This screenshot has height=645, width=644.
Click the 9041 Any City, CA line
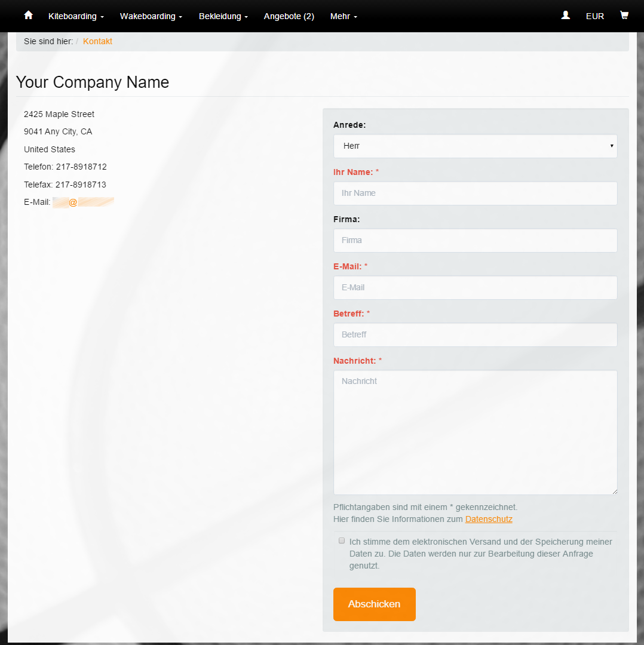tap(58, 131)
